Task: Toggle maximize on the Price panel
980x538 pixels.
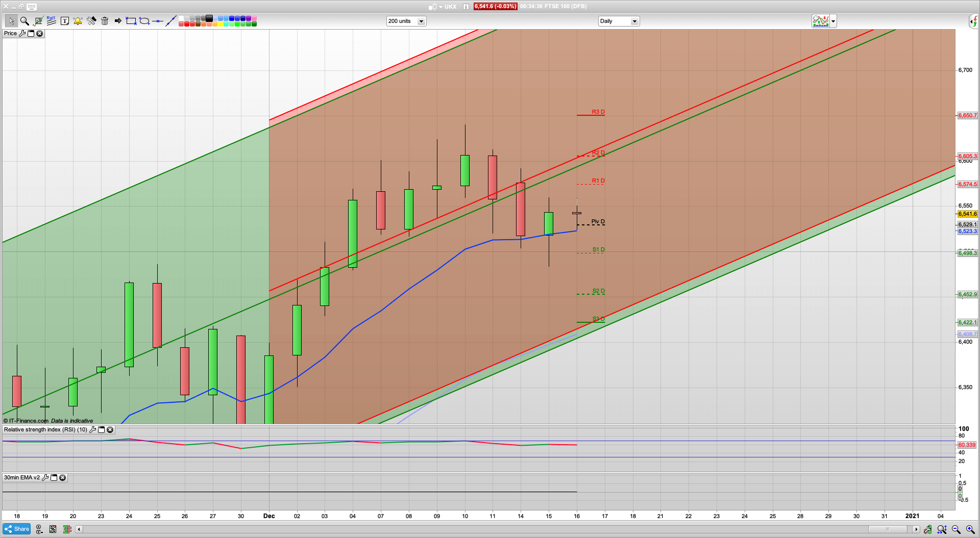Action: 31,34
